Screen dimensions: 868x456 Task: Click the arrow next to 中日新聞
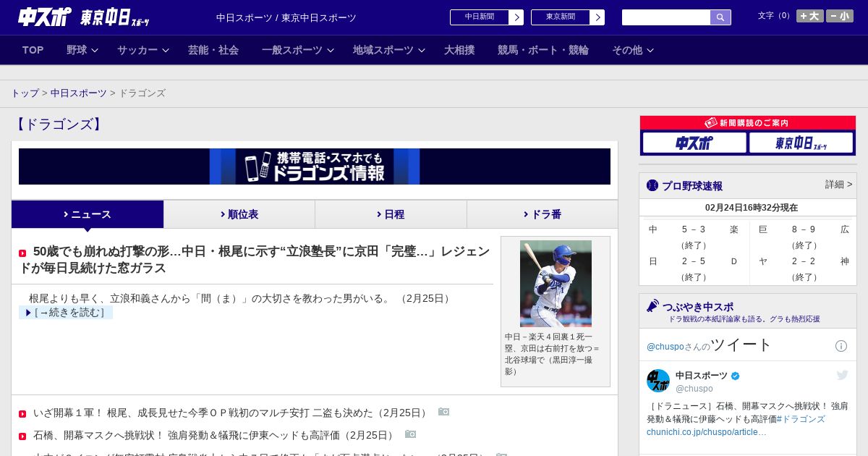pos(516,17)
